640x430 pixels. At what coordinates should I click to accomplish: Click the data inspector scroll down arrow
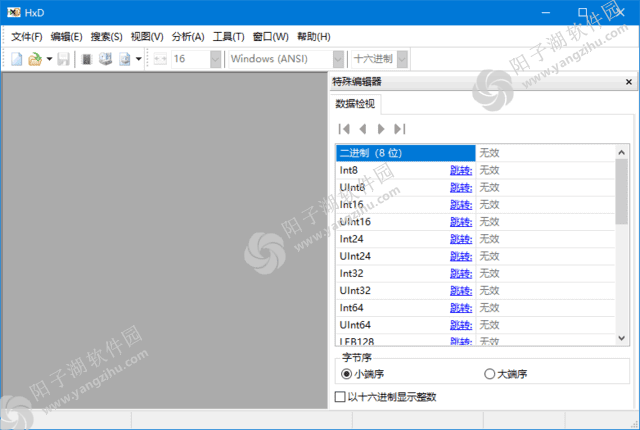click(621, 338)
